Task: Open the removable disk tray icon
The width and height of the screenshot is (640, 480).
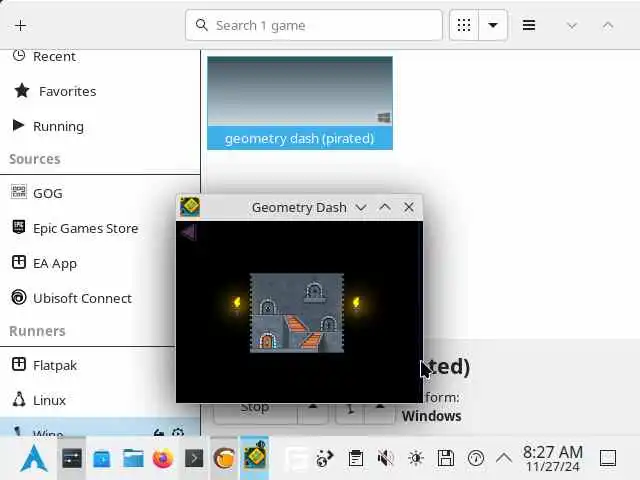Action: point(446,458)
